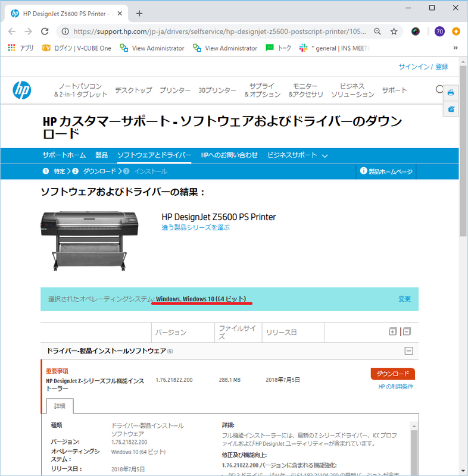Open the プリンター menu
This screenshot has height=476, width=468.
pos(175,90)
